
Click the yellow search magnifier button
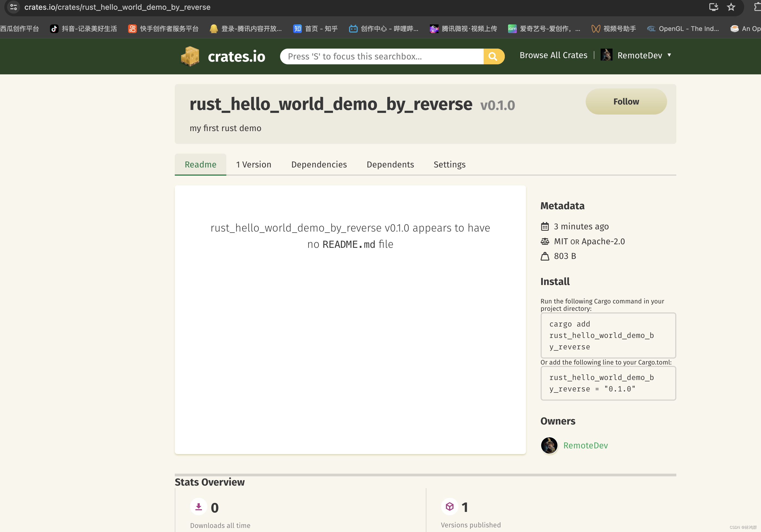point(493,56)
